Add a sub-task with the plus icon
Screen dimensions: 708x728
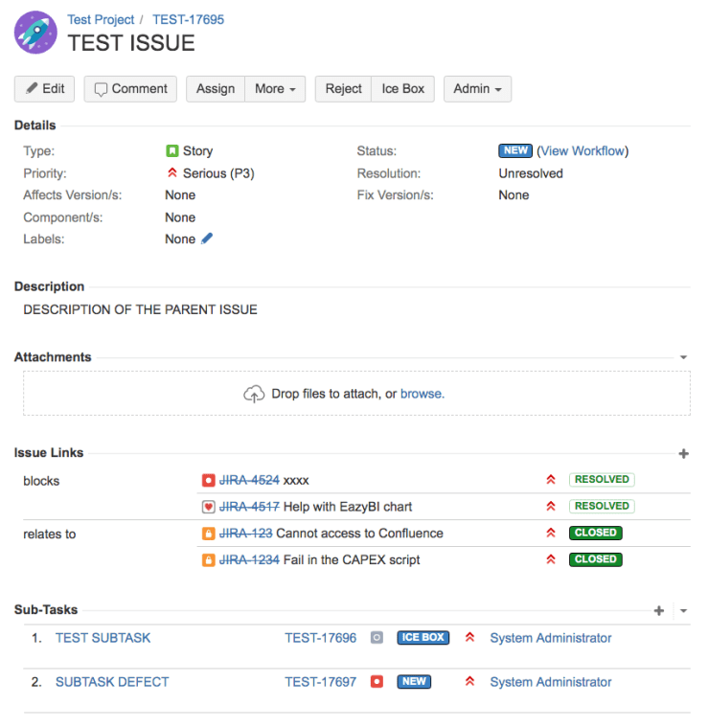pyautogui.click(x=659, y=610)
